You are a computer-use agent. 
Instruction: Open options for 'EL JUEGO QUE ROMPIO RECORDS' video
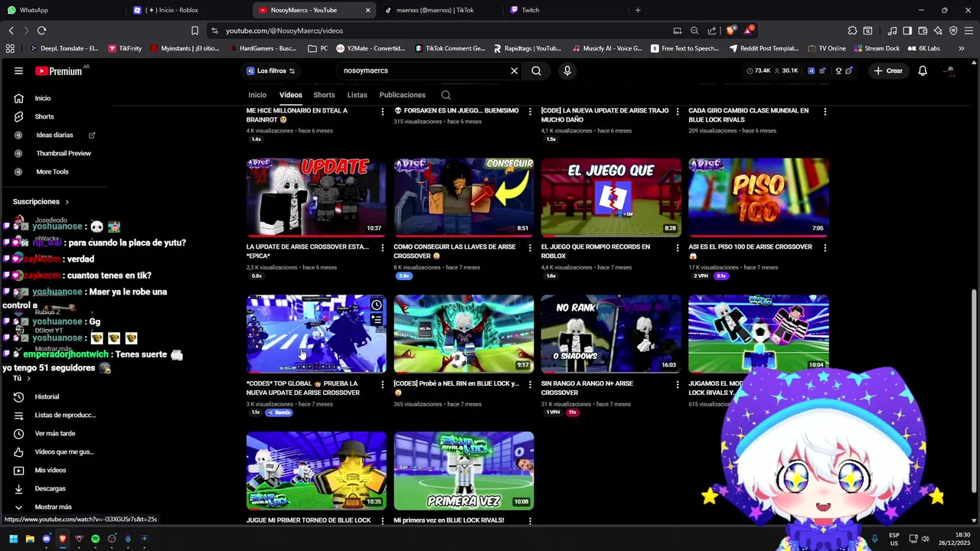tap(678, 248)
